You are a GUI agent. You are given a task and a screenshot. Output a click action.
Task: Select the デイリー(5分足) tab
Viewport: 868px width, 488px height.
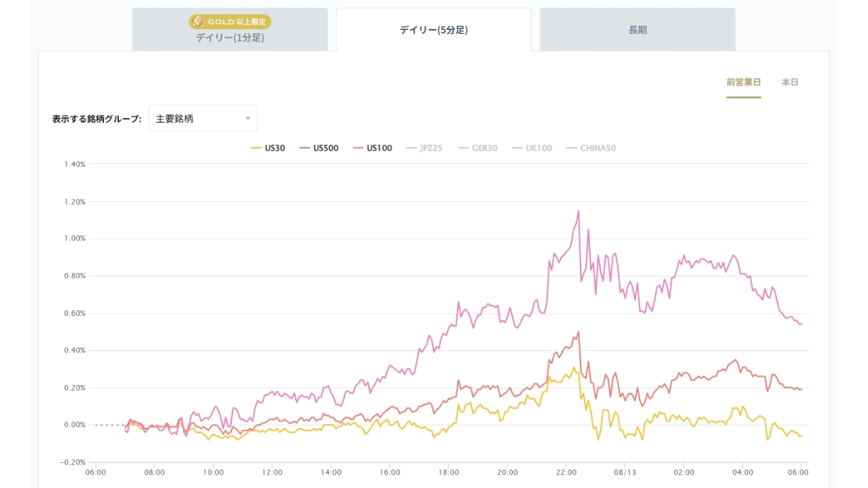click(434, 30)
